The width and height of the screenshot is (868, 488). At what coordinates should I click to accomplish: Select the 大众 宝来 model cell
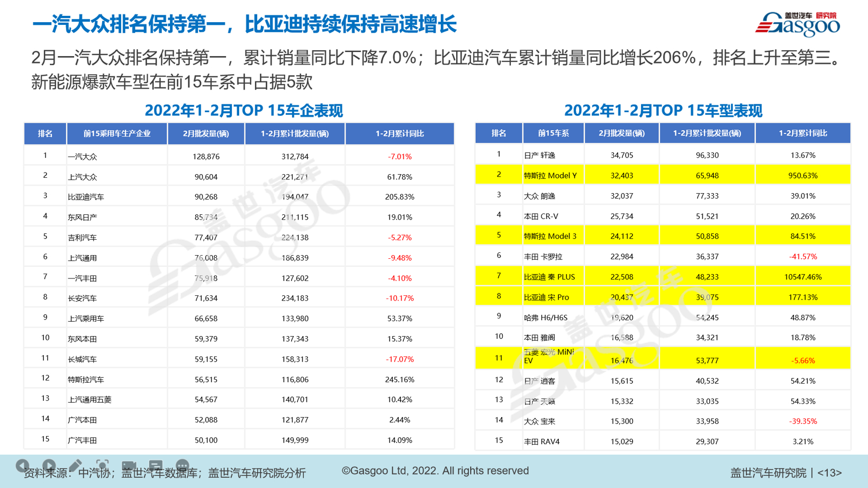coord(553,421)
